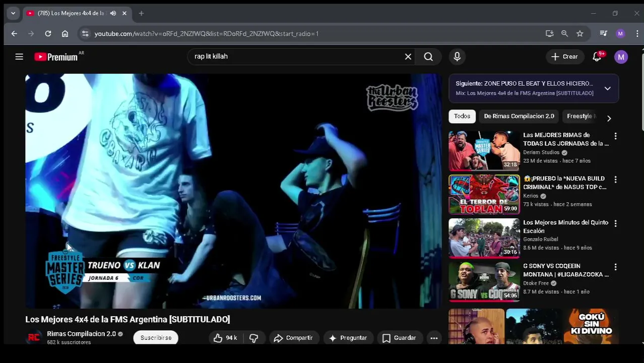Start voice search with microphone

click(457, 56)
